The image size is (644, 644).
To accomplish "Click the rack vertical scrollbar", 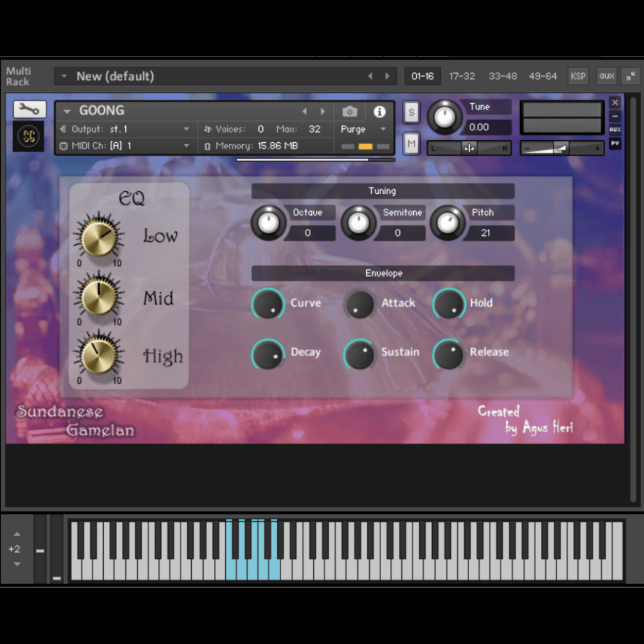I will tap(633, 299).
